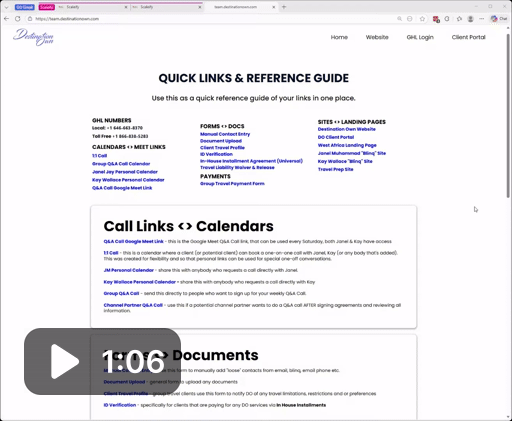Click the Destination Own logo
This screenshot has width=512, height=421.
click(33, 37)
